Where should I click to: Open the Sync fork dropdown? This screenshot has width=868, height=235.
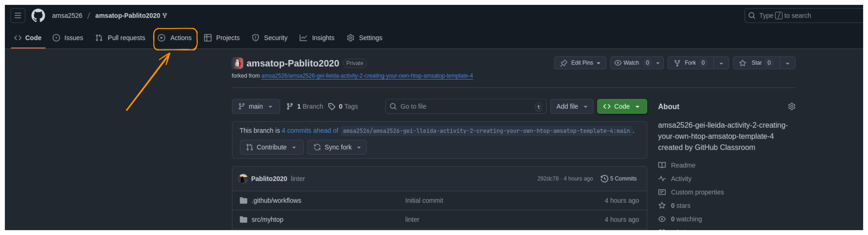337,147
